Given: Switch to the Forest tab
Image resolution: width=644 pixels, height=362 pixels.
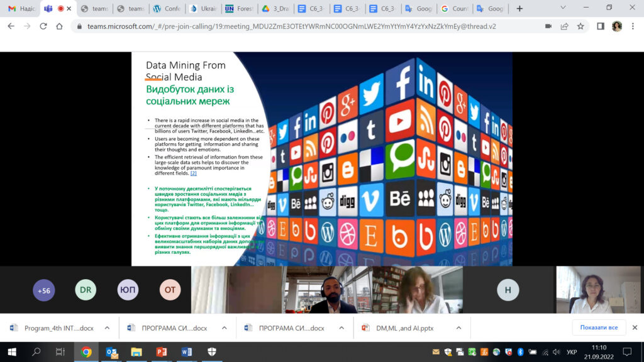Looking at the screenshot, I should tap(239, 9).
